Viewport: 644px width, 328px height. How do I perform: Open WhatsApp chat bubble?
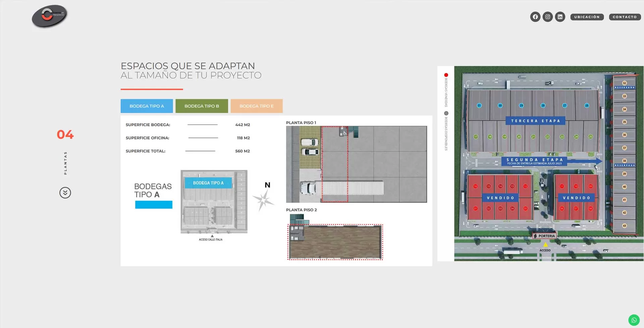634,320
